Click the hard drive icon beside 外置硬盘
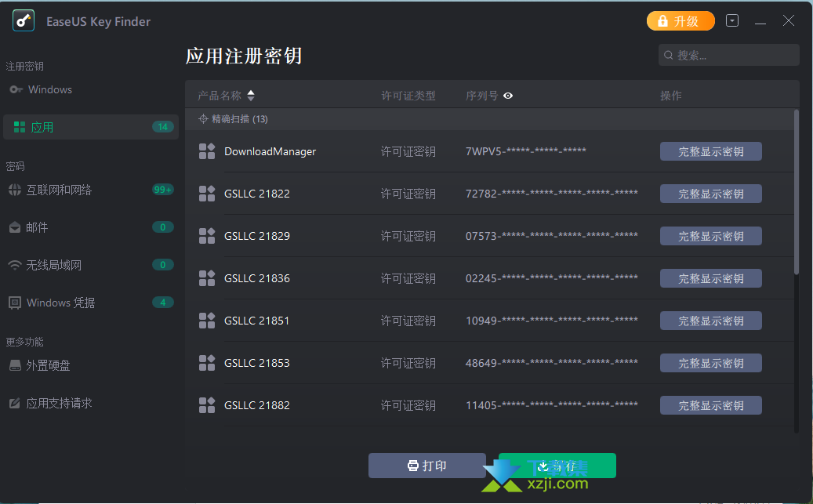 (15, 365)
